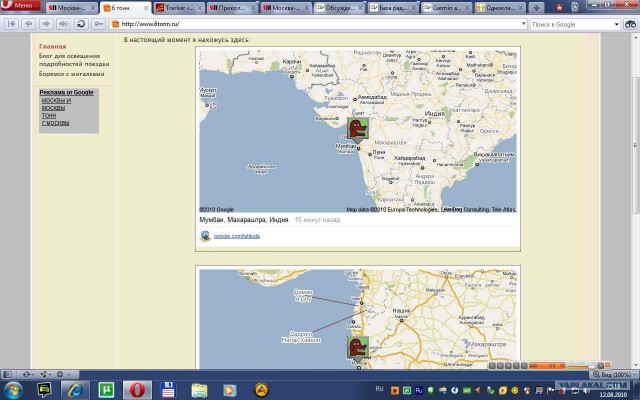Open the AIMP icon on the taskbar

pyautogui.click(x=261, y=390)
